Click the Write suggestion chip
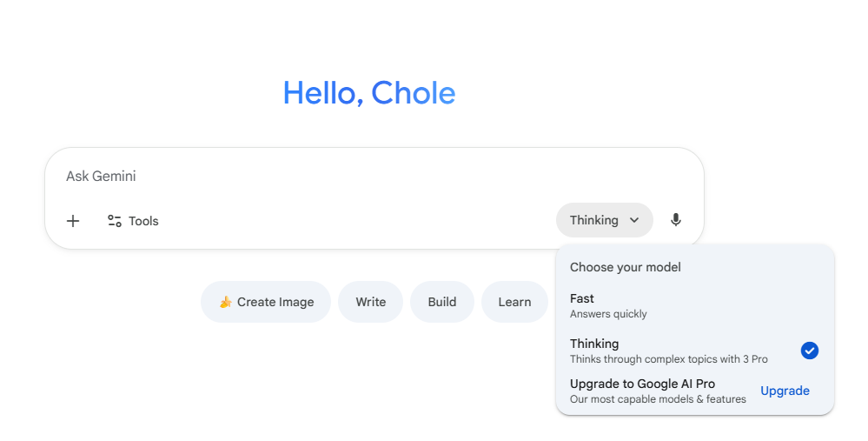 click(370, 302)
